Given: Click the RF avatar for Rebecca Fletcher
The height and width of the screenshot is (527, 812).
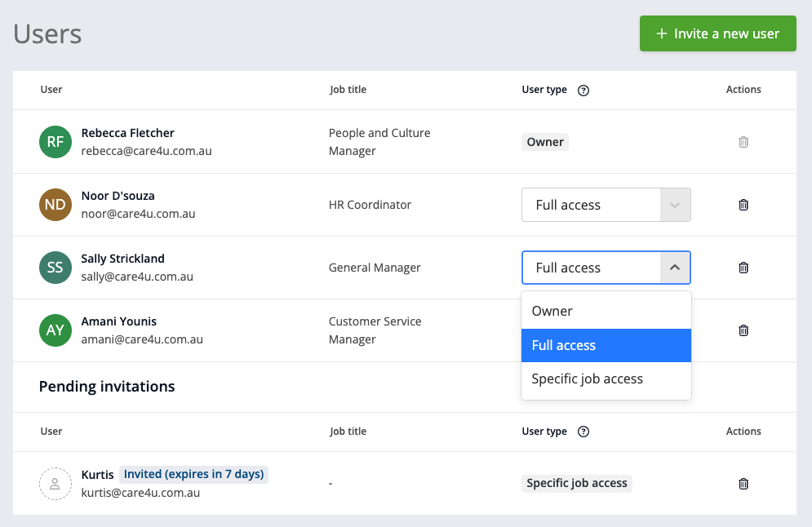Looking at the screenshot, I should point(55,142).
